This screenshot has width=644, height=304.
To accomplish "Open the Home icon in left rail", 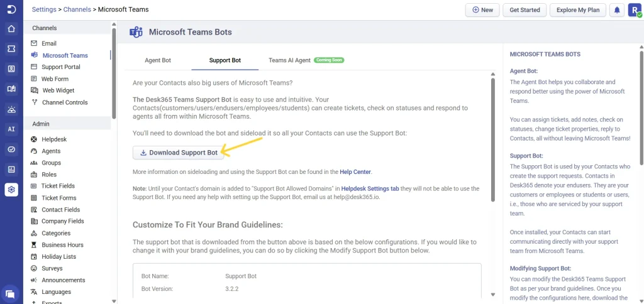I will (11, 29).
